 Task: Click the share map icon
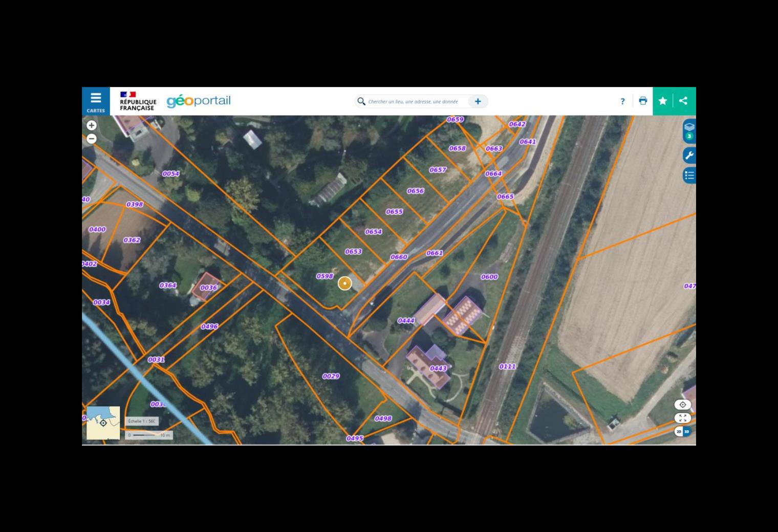[683, 101]
